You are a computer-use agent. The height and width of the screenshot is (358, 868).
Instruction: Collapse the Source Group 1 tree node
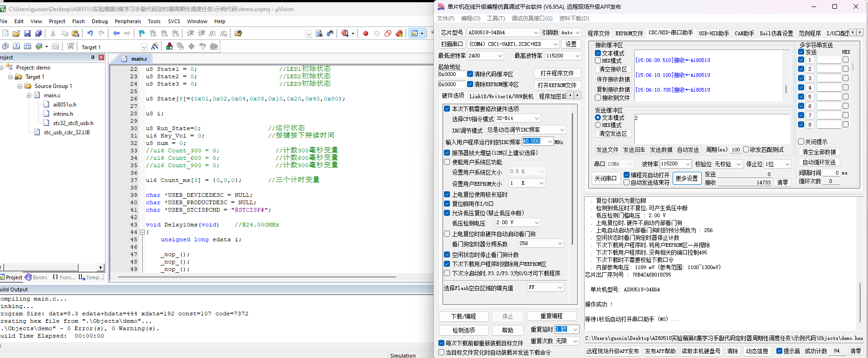tap(20, 86)
